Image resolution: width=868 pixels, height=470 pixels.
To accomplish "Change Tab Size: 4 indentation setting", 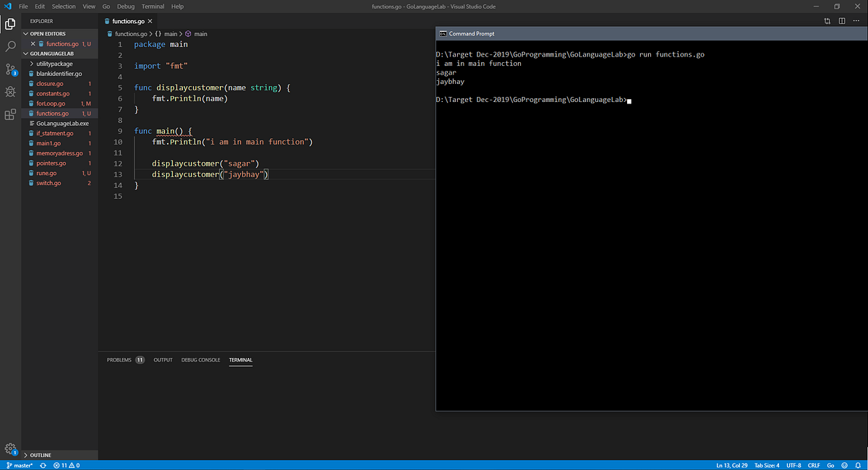I will 766,466.
